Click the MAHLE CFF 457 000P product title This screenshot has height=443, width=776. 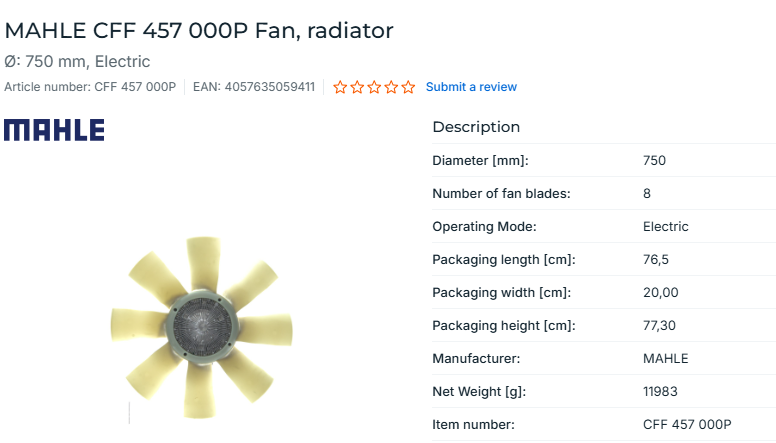pos(199,30)
